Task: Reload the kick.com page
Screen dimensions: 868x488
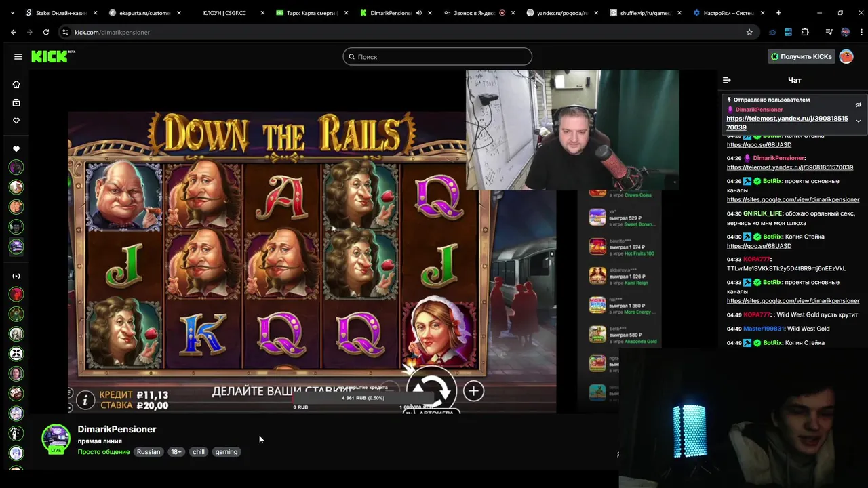Action: click(46, 32)
